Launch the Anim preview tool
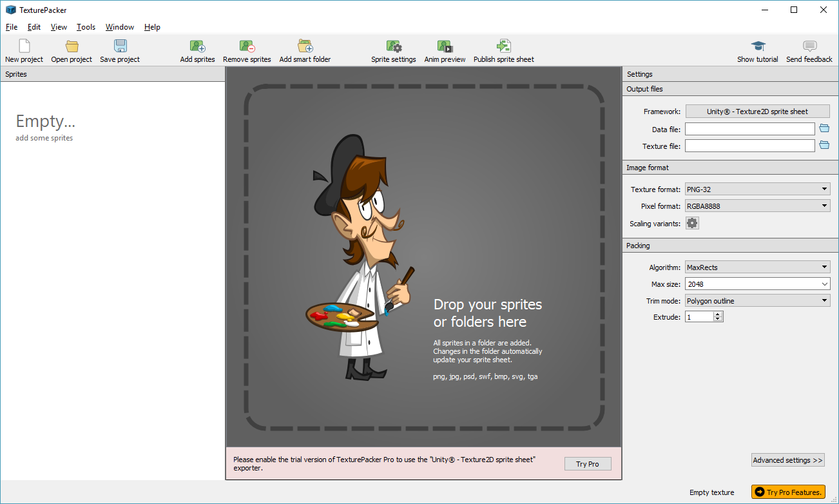This screenshot has width=839, height=504. (x=445, y=46)
